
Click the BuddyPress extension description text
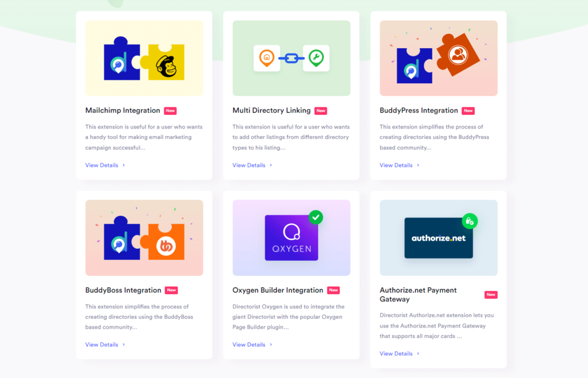(434, 137)
